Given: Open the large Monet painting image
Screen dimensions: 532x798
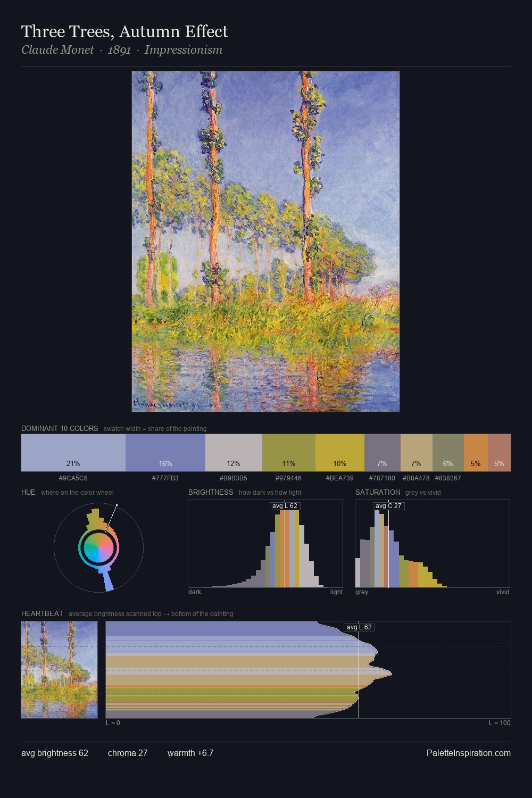Looking at the screenshot, I should [265, 242].
